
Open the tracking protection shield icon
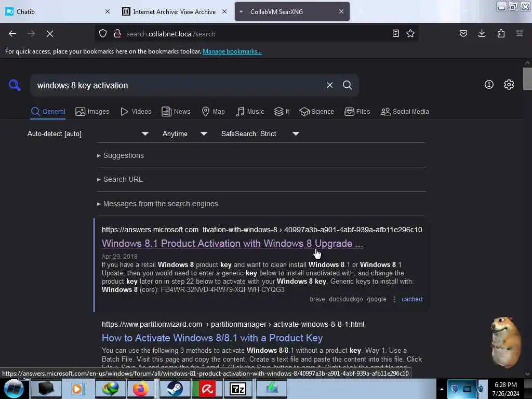pos(103,34)
